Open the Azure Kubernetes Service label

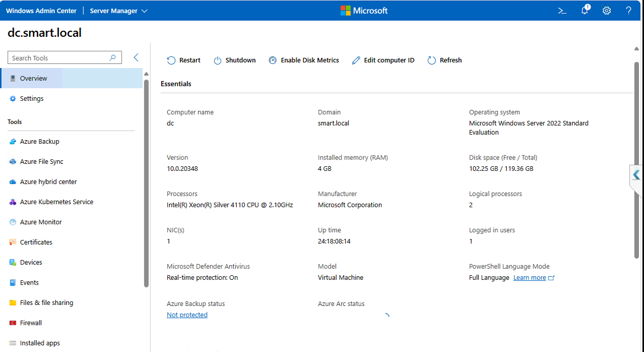tap(57, 202)
